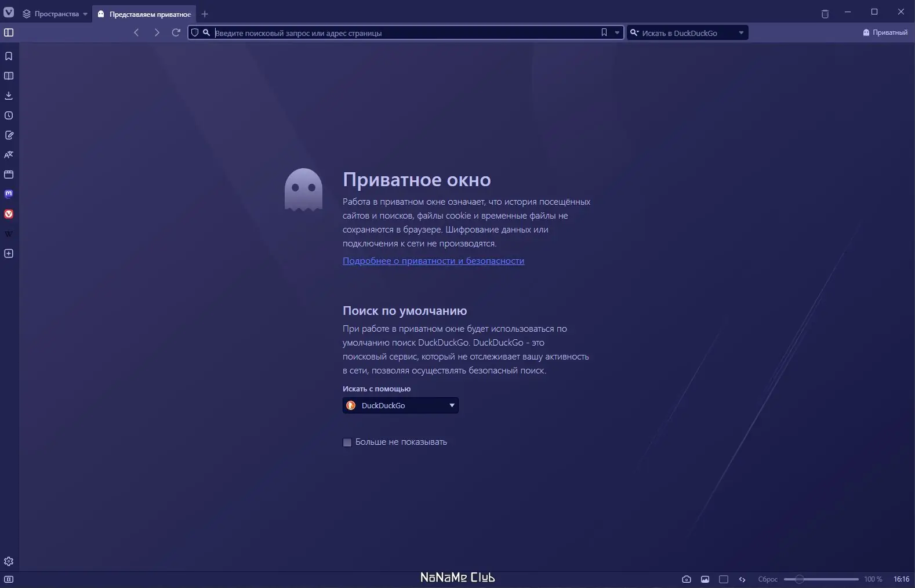Open the page tiling square icon
The height and width of the screenshot is (588, 915).
(724, 579)
